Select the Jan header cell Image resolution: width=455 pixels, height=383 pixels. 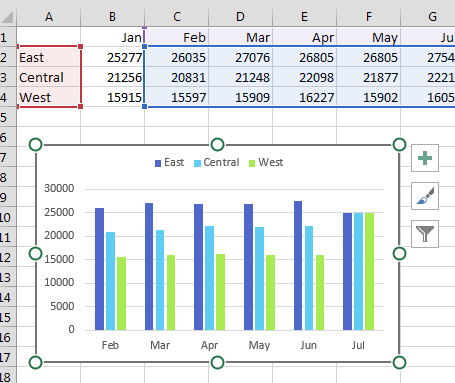(112, 37)
